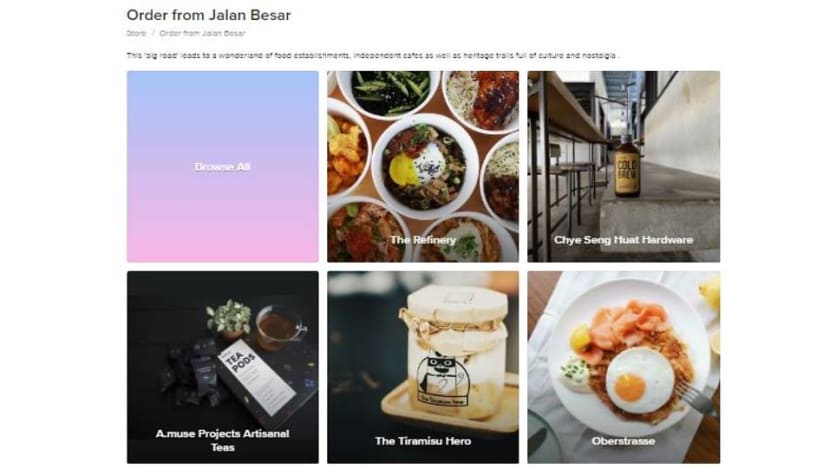Click A.muse Projects Artisanal Teas caption

click(x=223, y=440)
